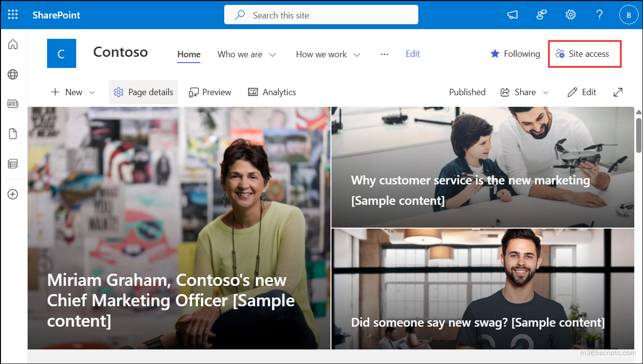The image size is (643, 364).
Task: Select the globe icon in the sidebar
Action: [x=13, y=74]
